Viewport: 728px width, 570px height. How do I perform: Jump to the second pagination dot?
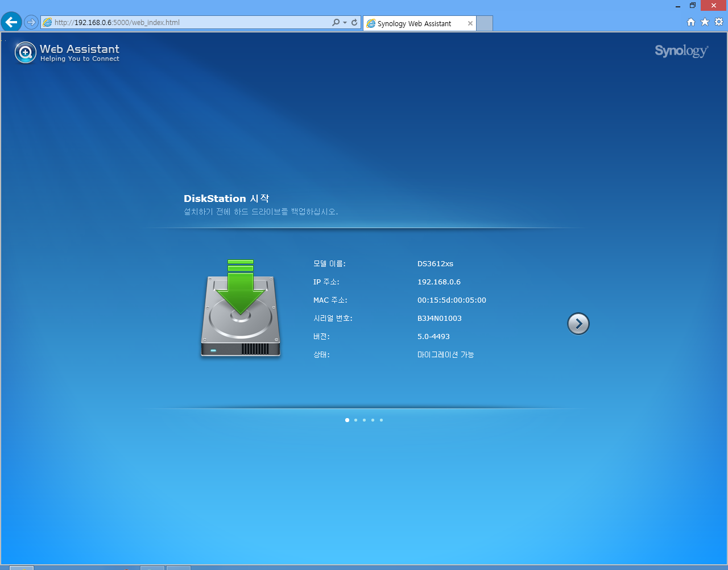tap(355, 420)
